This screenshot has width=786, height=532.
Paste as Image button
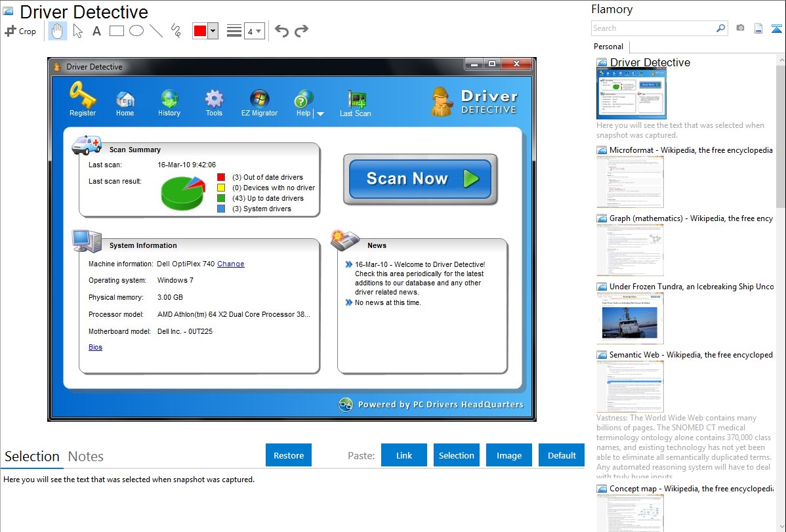[508, 455]
